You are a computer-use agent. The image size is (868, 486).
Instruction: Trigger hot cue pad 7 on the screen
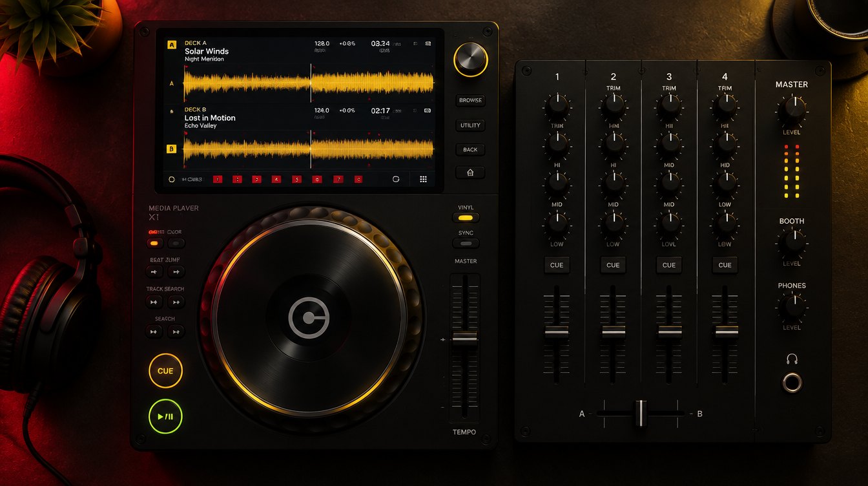point(338,179)
